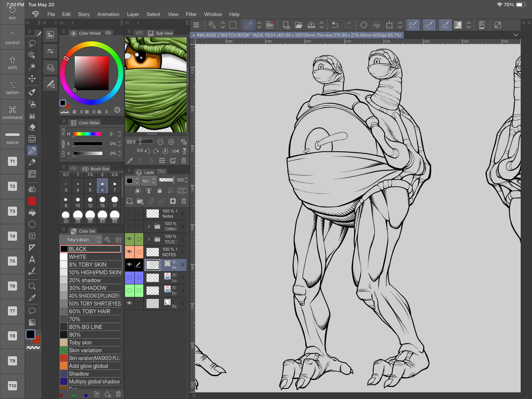Click the Undo arrow in command bar
532x399 pixels.
[x=335, y=25]
